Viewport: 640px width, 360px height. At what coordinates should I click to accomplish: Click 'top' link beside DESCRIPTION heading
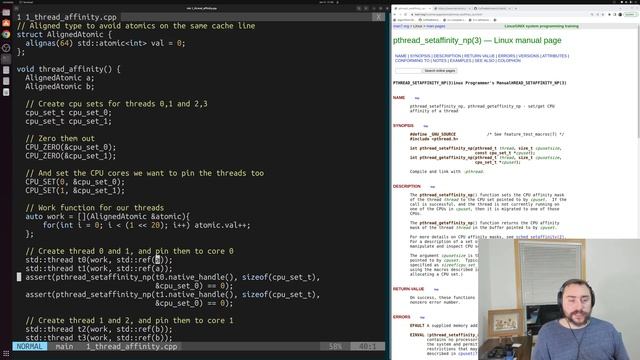tap(433, 187)
